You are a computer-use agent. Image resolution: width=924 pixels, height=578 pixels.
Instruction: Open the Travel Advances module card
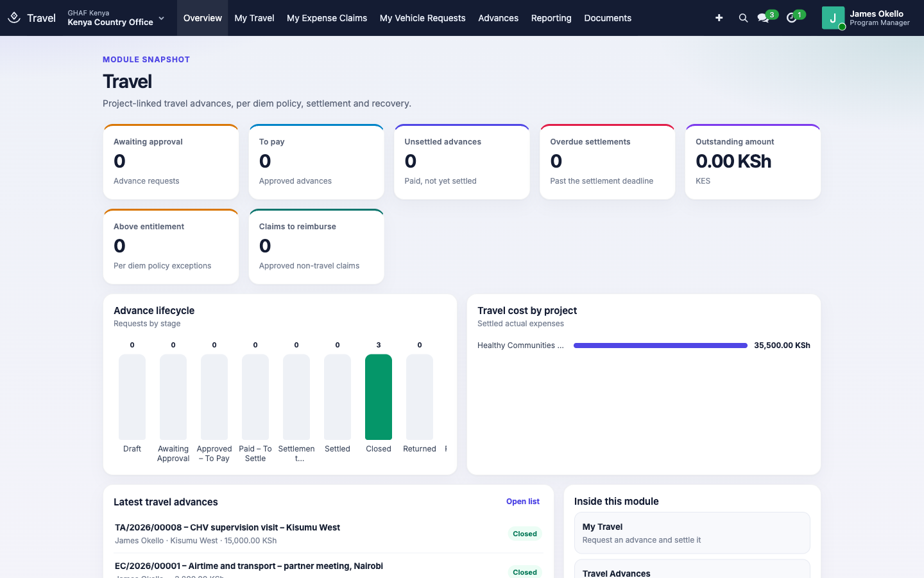click(692, 569)
